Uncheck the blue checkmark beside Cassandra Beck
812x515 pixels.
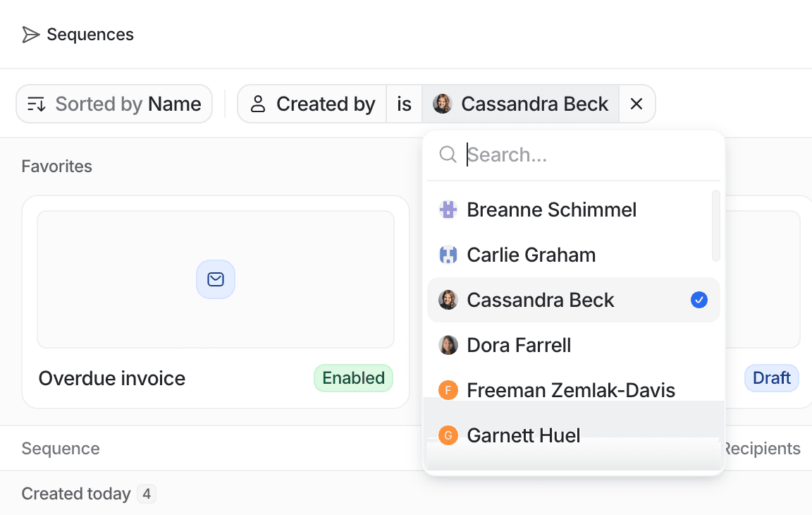[x=699, y=300]
